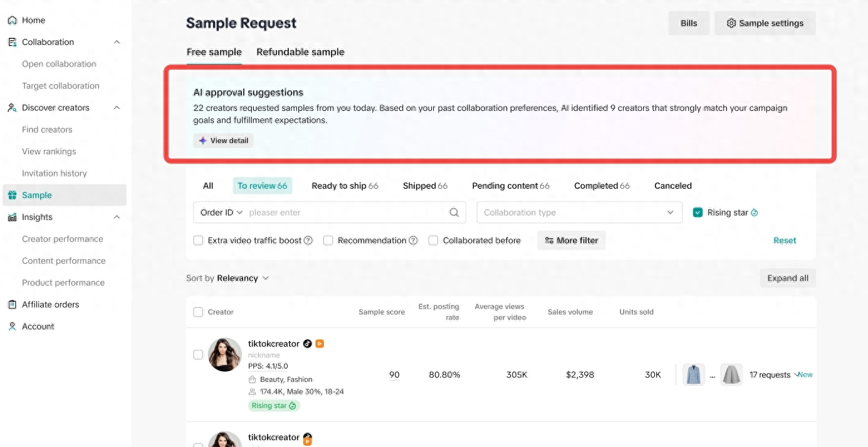Open Sample settings with the gear icon
Screen dimensions: 868x447
(x=765, y=23)
